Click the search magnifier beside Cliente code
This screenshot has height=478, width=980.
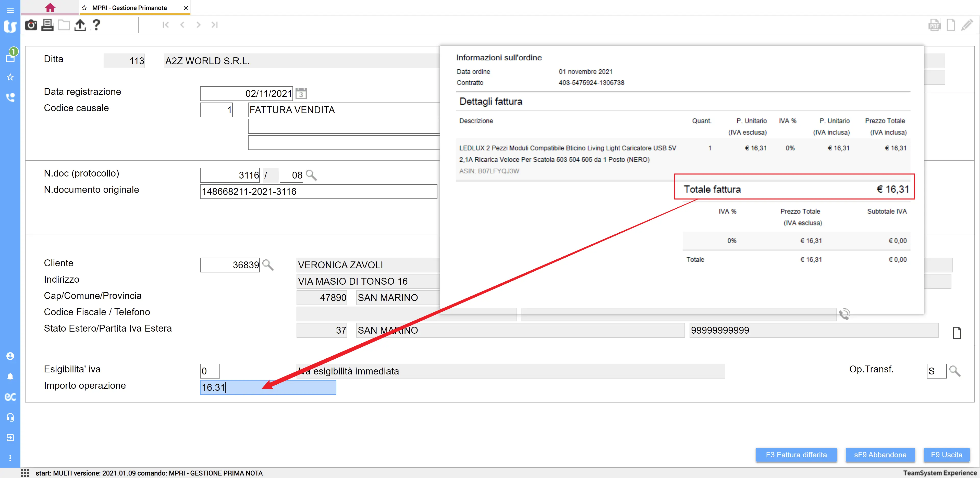click(x=268, y=265)
